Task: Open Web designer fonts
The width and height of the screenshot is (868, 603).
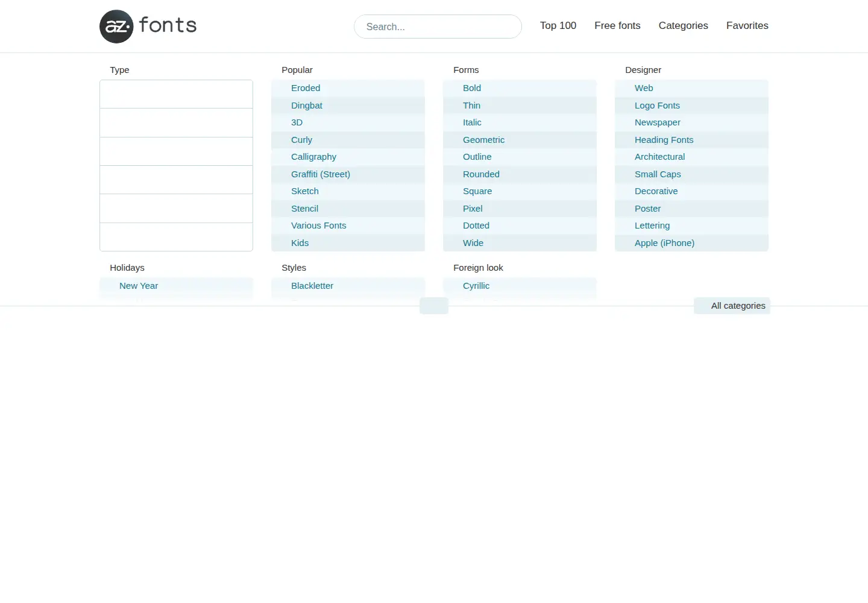Action: click(691, 88)
